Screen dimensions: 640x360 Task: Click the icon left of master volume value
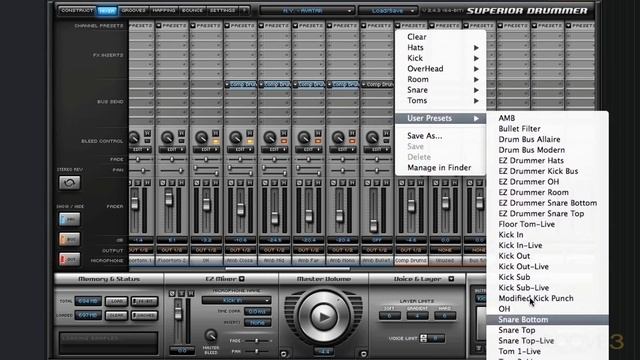click(284, 353)
